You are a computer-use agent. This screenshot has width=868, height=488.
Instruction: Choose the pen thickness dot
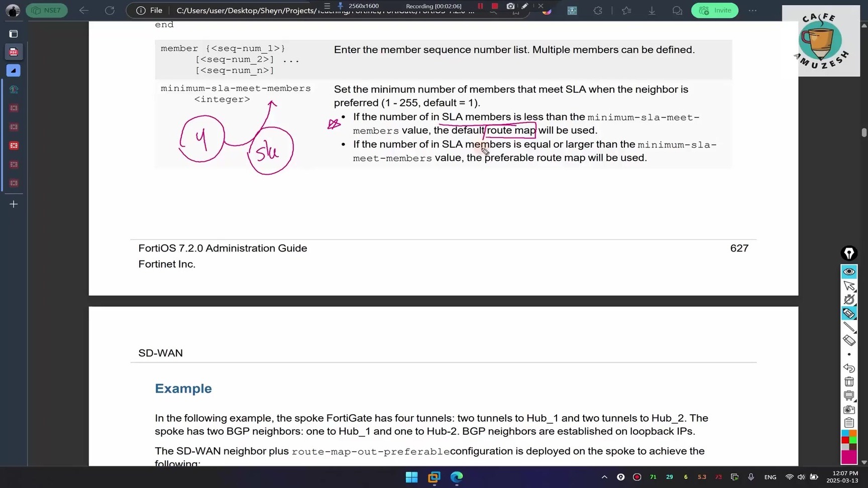849,354
